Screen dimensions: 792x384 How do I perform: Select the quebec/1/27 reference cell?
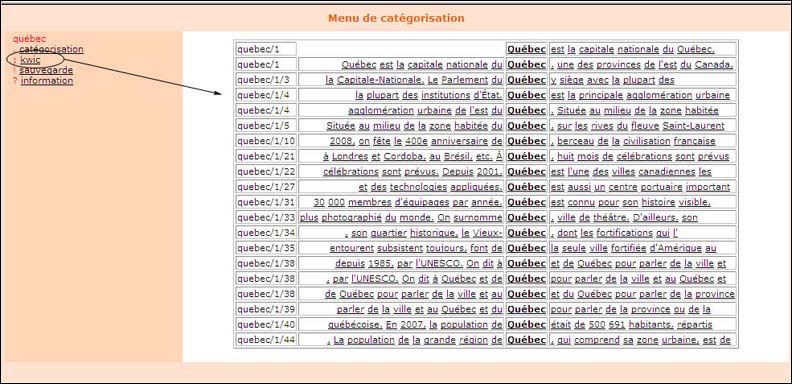[x=266, y=187]
